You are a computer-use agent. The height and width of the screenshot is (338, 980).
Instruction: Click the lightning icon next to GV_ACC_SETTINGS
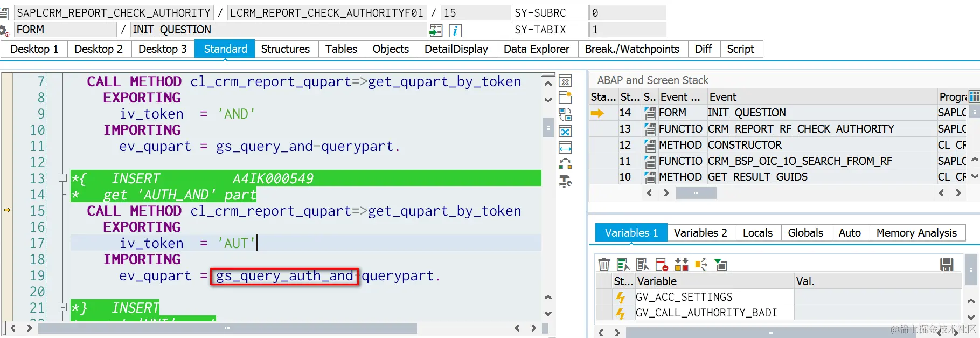point(620,297)
